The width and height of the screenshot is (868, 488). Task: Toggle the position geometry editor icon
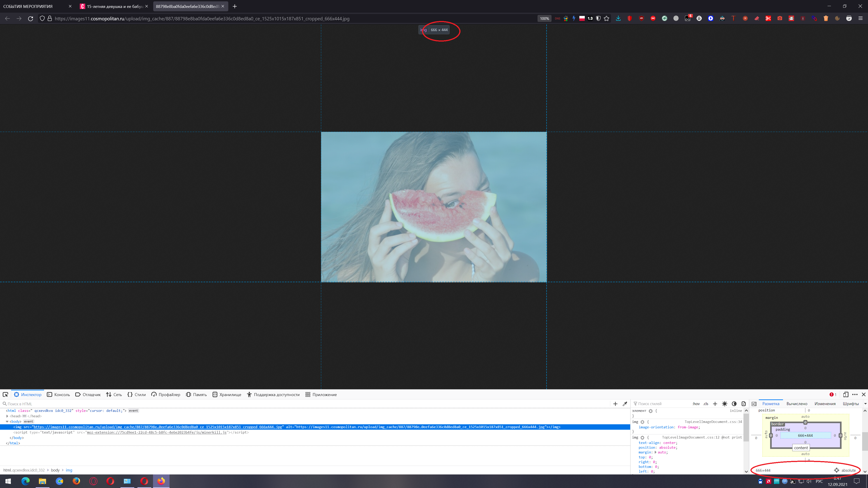pyautogui.click(x=837, y=470)
